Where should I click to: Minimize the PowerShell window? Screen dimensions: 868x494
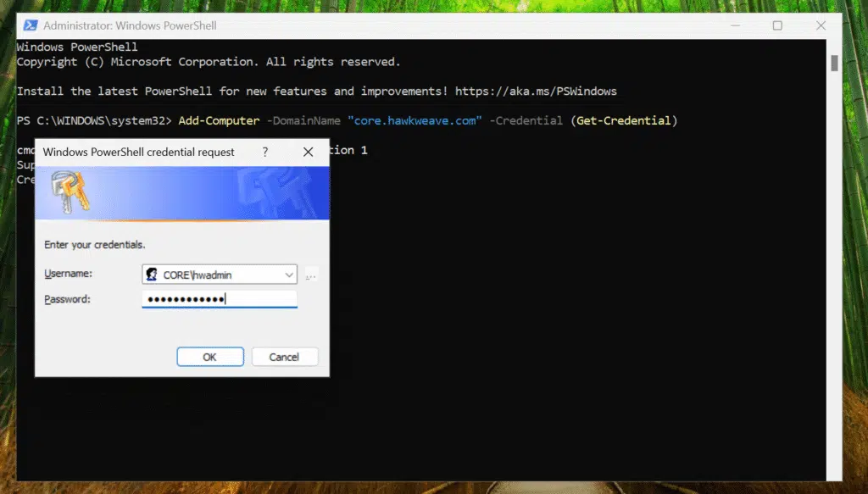coord(737,25)
